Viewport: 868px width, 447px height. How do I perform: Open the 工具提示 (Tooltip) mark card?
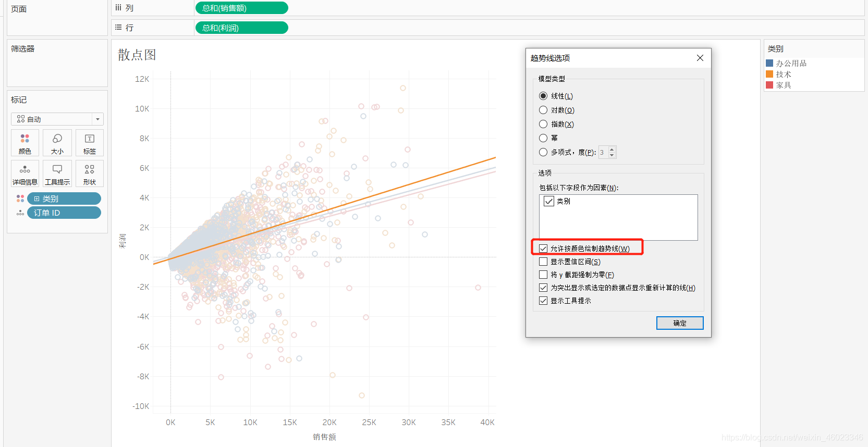pos(57,173)
